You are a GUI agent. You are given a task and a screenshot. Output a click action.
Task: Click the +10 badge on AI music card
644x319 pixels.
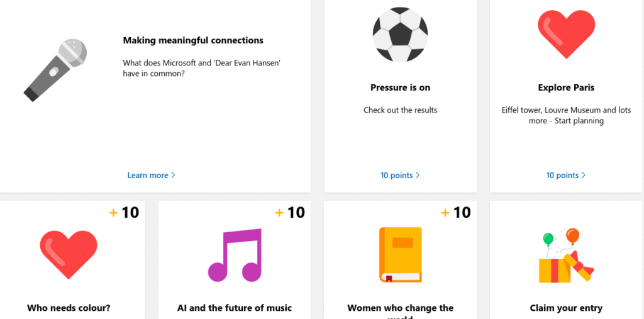coord(290,213)
